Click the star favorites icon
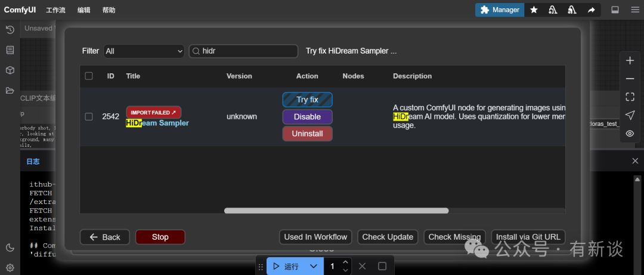The image size is (644, 275). tap(534, 10)
